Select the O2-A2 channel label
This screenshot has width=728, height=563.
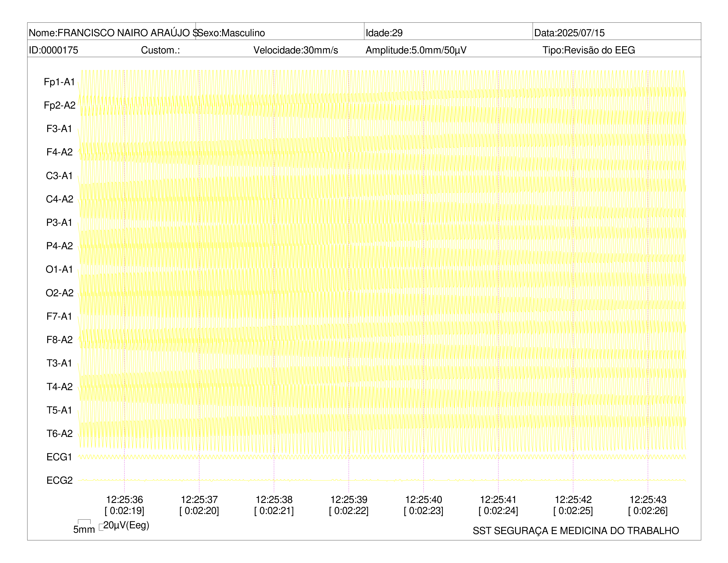pyautogui.click(x=60, y=293)
